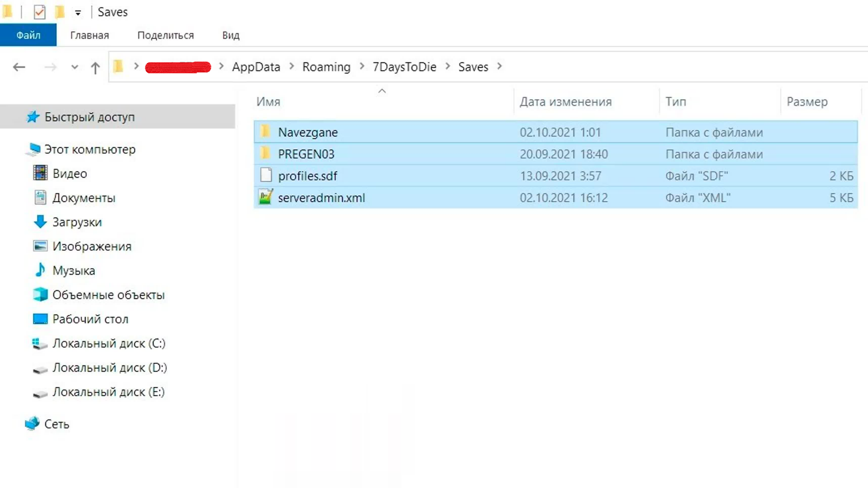This screenshot has width=868, height=488.
Task: Sort files by Размер column
Action: [807, 102]
